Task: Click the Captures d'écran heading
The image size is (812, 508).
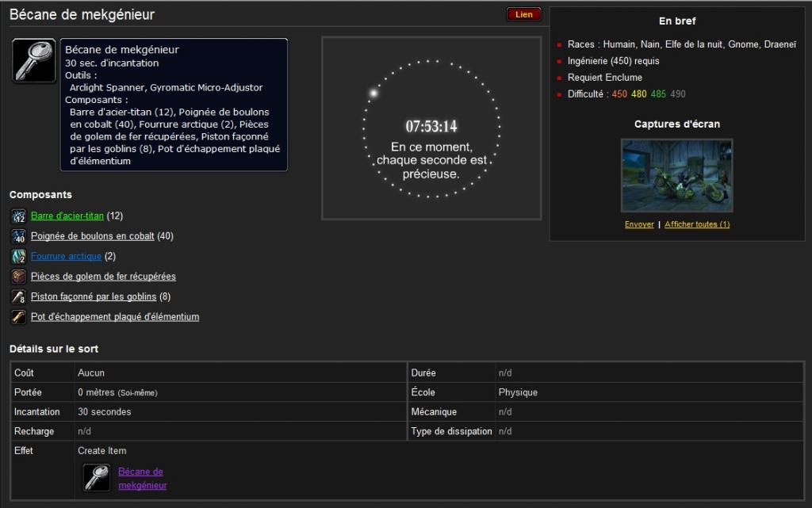Action: pos(677,124)
